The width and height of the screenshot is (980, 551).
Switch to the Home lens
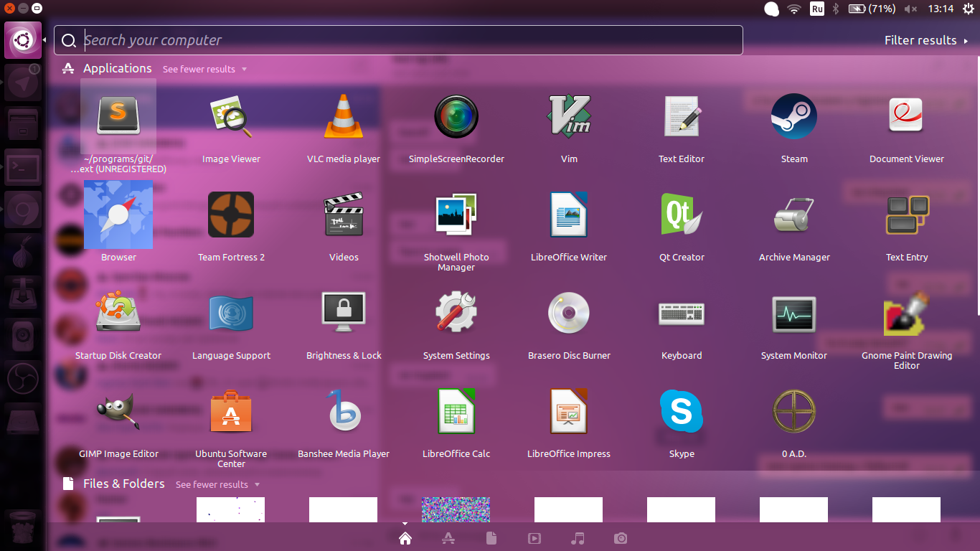[x=405, y=538]
